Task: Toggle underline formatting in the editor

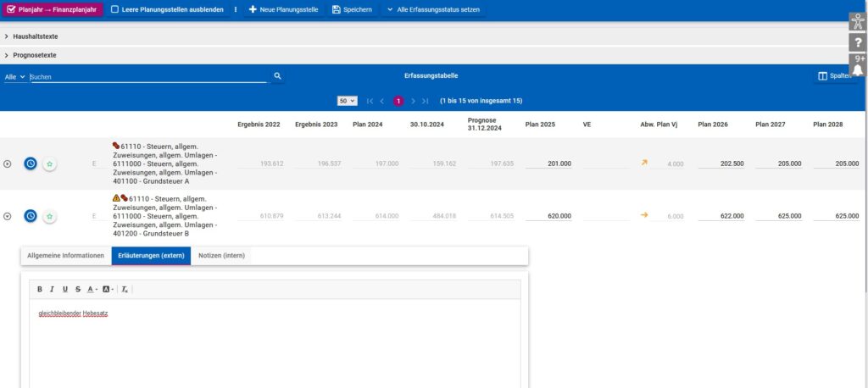Action: click(x=65, y=290)
